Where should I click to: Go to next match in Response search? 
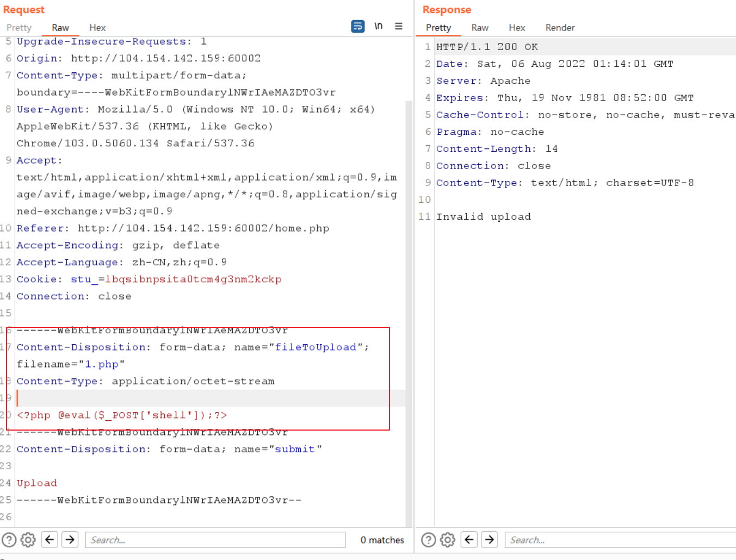[x=490, y=540]
